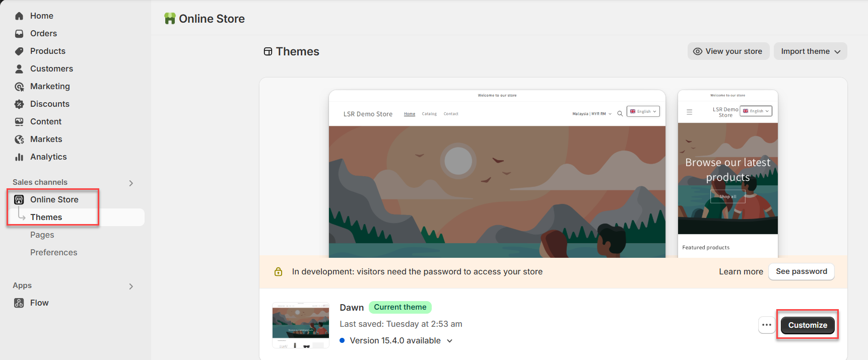Image resolution: width=868 pixels, height=360 pixels.
Task: Click the Online Store storefront icon
Action: tap(19, 200)
